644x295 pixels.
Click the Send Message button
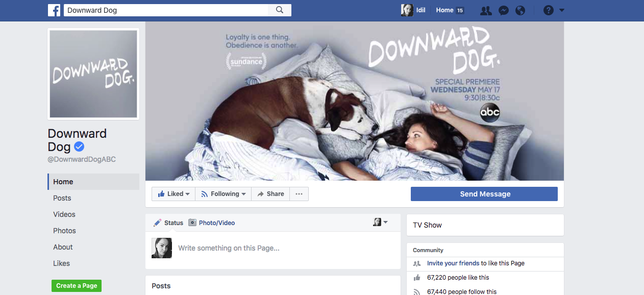[484, 194]
